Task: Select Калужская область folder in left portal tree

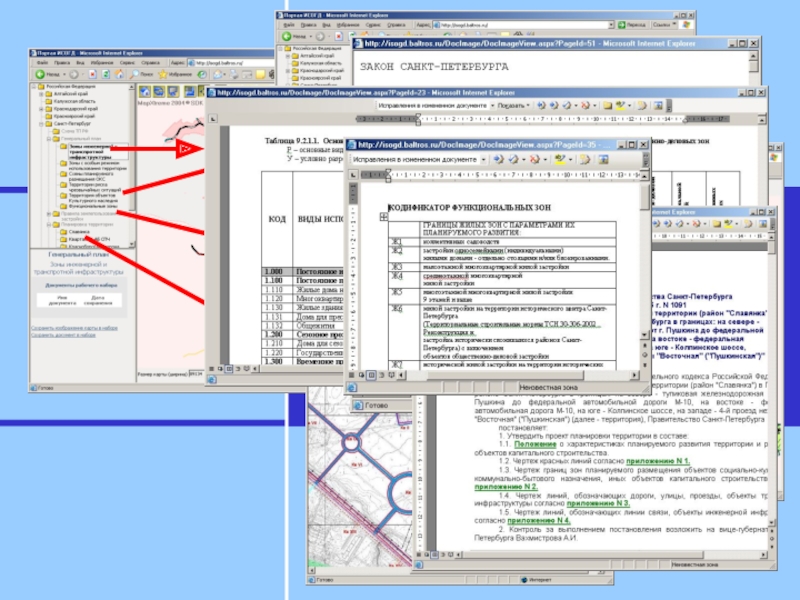Action: pyautogui.click(x=69, y=101)
